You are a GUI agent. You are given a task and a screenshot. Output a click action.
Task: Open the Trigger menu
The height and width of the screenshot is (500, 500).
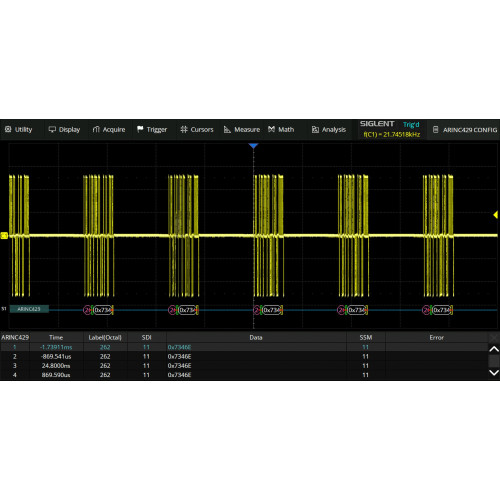coord(152,129)
